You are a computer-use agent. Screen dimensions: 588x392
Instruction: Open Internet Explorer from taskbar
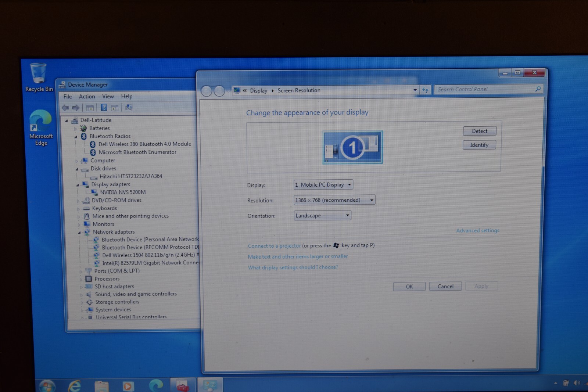point(75,385)
